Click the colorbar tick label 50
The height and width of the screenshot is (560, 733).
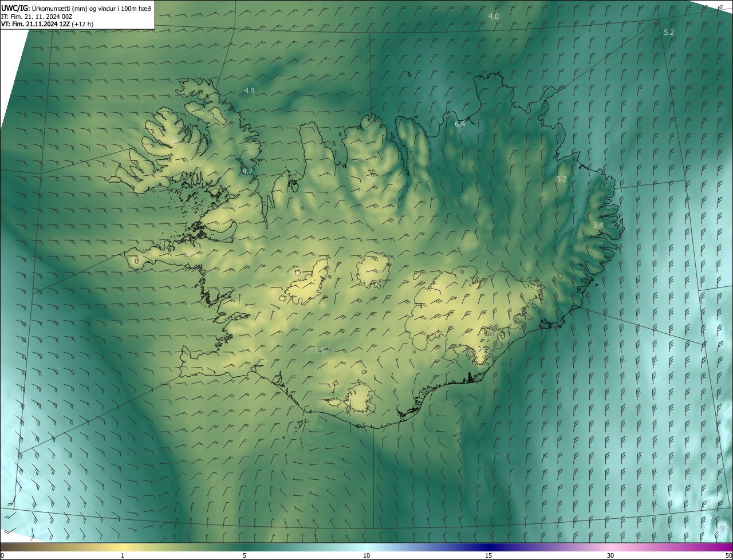pyautogui.click(x=728, y=555)
